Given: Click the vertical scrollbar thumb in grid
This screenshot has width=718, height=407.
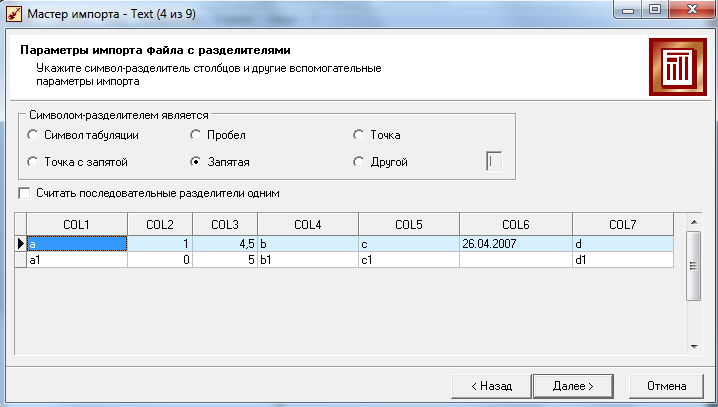Looking at the screenshot, I should pyautogui.click(x=694, y=266).
